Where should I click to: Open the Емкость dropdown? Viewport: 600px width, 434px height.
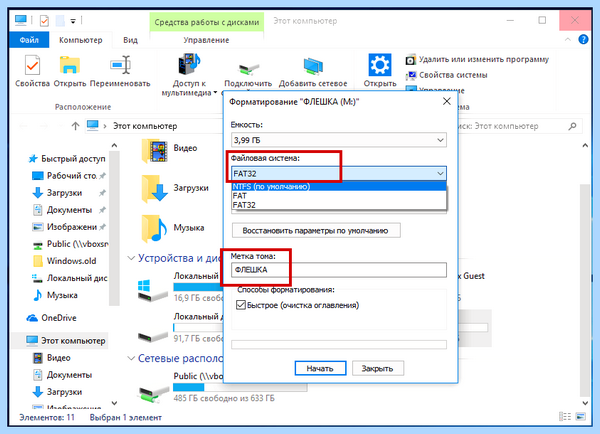(x=339, y=140)
